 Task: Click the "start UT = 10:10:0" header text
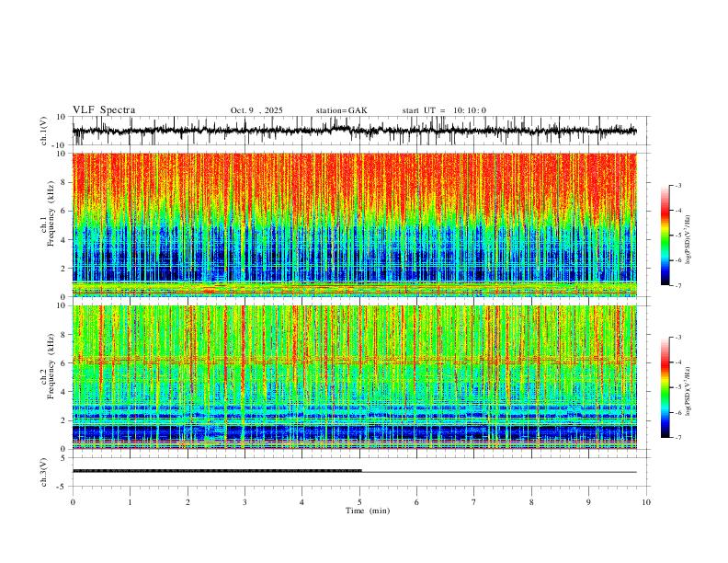(444, 110)
